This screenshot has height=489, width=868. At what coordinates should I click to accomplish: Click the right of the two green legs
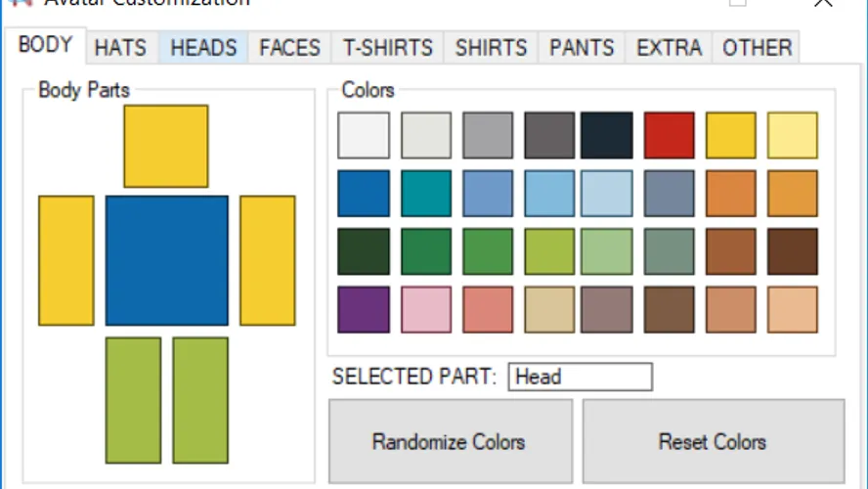200,400
